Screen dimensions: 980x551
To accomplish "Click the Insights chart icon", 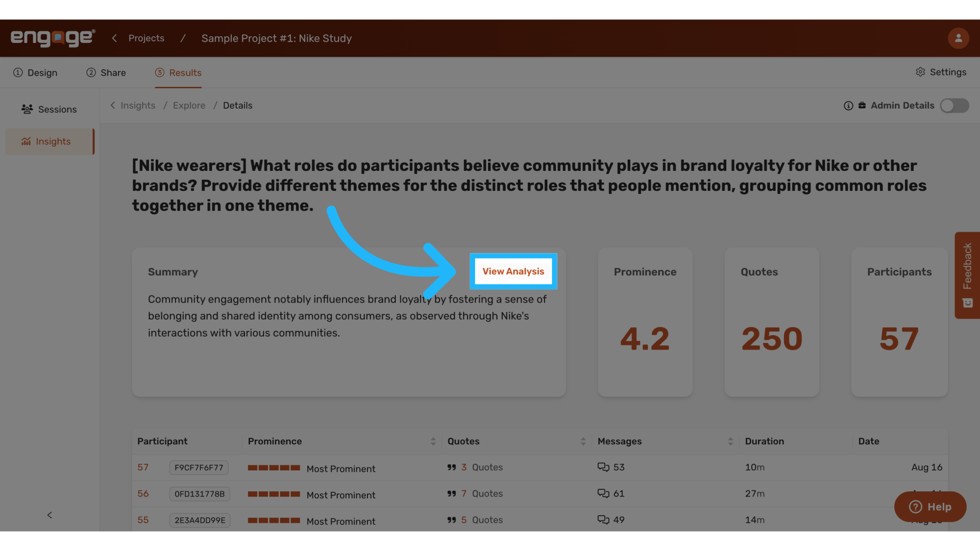I will (x=26, y=141).
